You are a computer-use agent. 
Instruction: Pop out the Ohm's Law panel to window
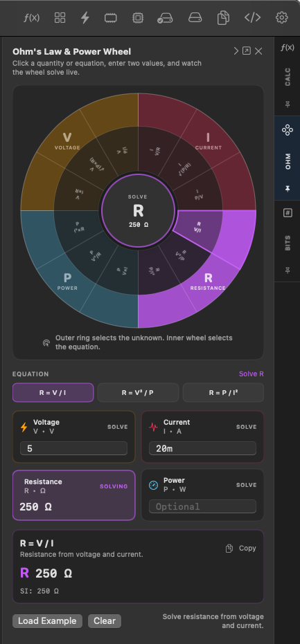[x=247, y=51]
